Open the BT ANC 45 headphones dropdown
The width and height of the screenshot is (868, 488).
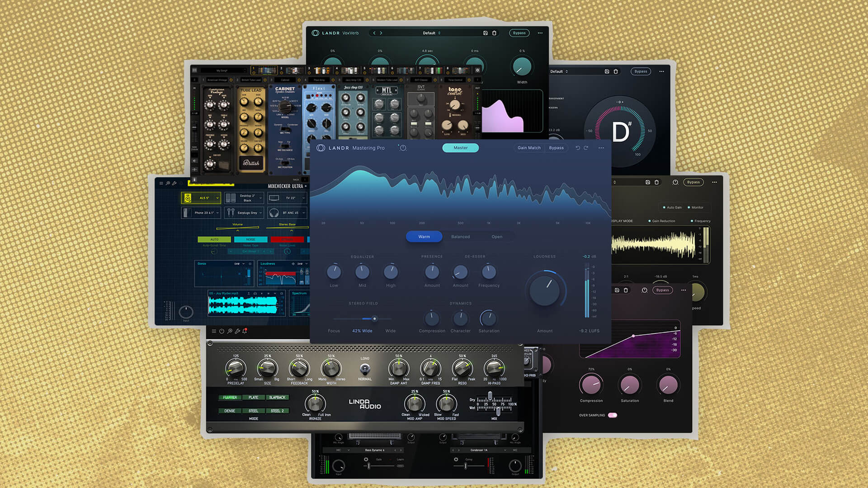pos(287,212)
